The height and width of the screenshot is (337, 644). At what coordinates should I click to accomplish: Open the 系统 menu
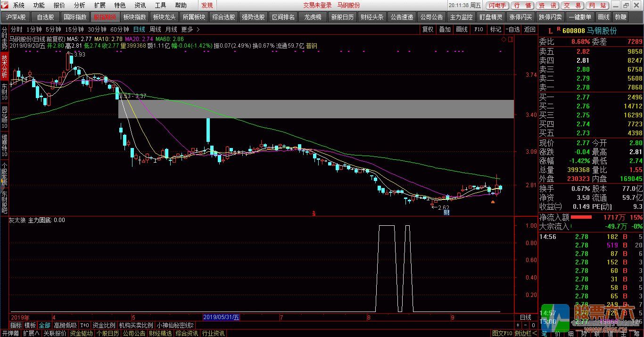(x=19, y=5)
